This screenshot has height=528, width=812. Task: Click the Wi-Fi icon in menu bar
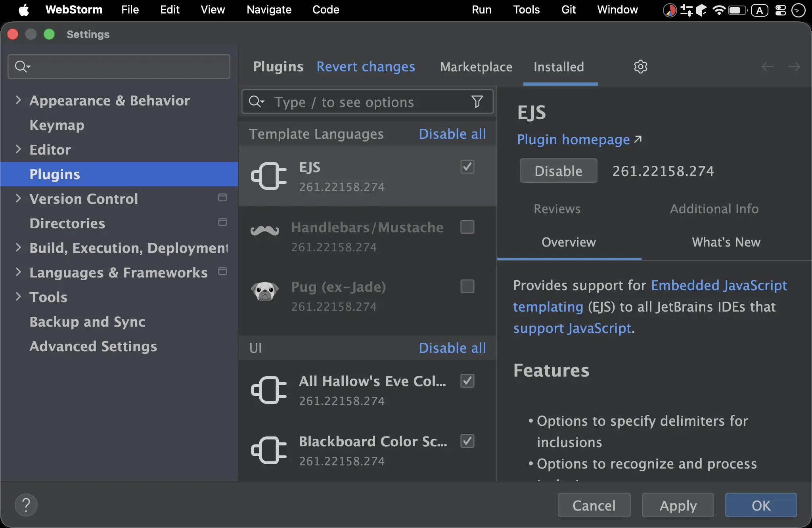[719, 10]
